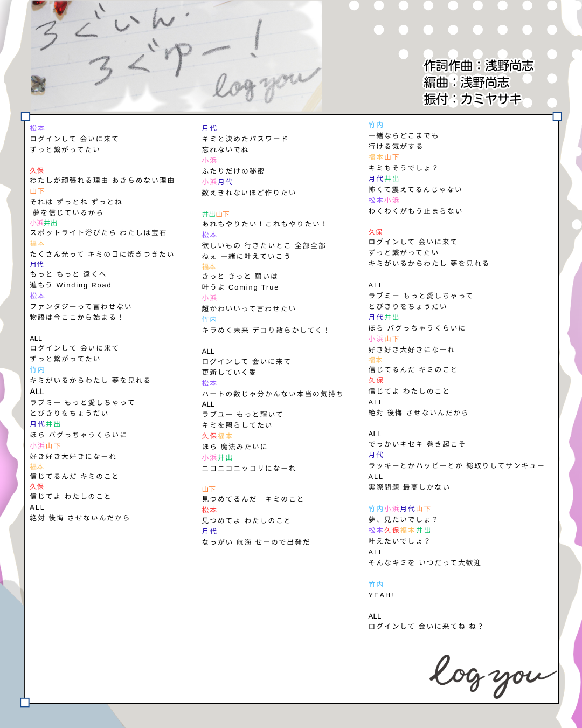Click the 竹内小浜月代山下 singer label
This screenshot has width=582, height=728.
pyautogui.click(x=399, y=509)
